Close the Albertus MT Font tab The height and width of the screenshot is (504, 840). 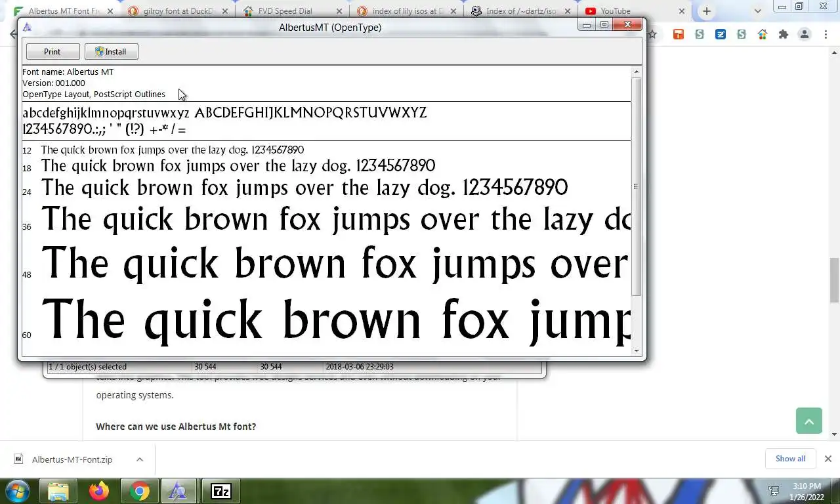[110, 11]
